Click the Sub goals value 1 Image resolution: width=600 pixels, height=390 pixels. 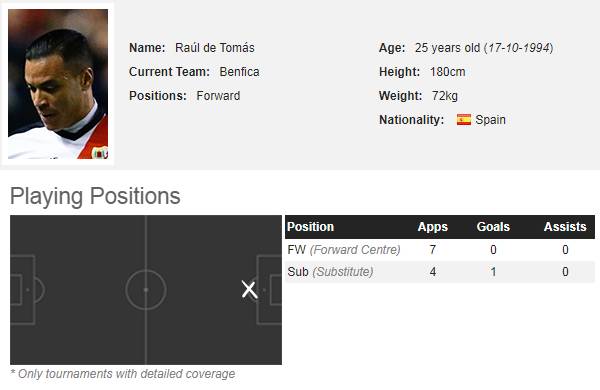point(493,272)
